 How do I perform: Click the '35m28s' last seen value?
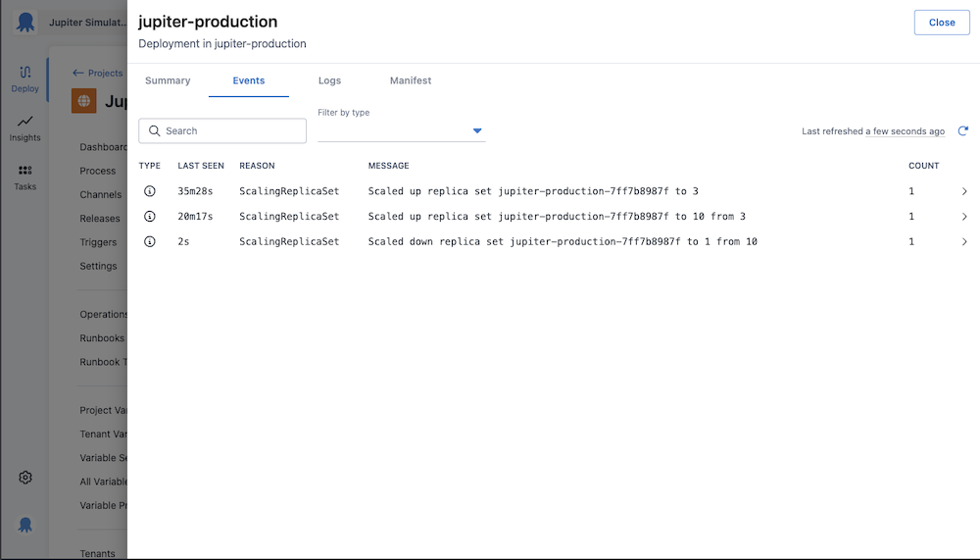pyautogui.click(x=195, y=191)
